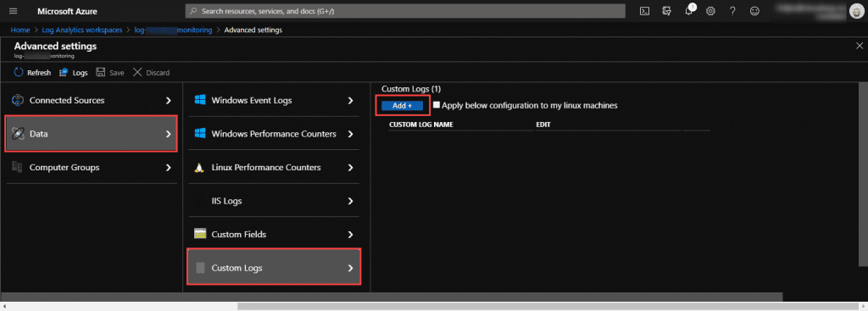Open Logs from the toolbar

click(x=73, y=73)
